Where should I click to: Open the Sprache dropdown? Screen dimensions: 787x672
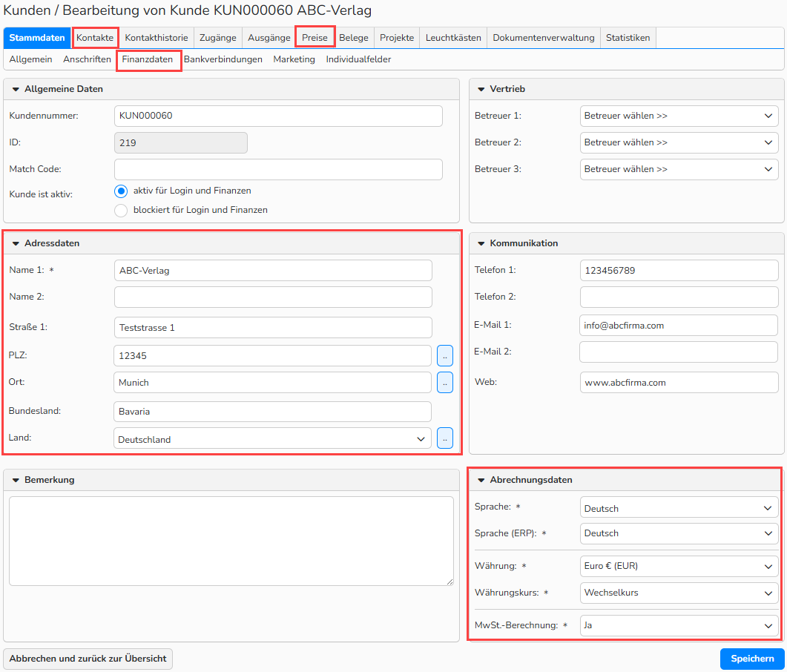tap(679, 508)
